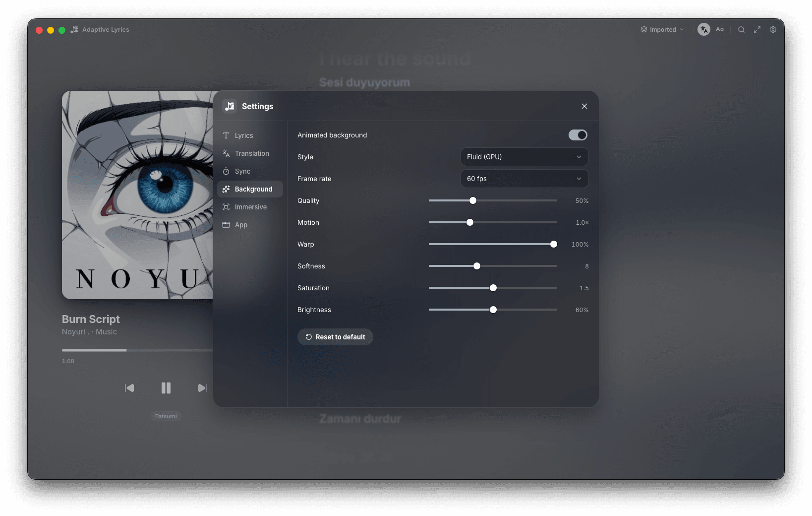Click the Reset to default button
Screen dimensions: 812x516
335,337
